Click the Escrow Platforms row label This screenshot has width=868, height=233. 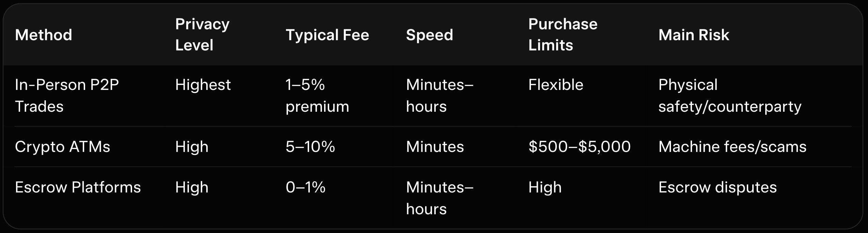click(x=78, y=187)
